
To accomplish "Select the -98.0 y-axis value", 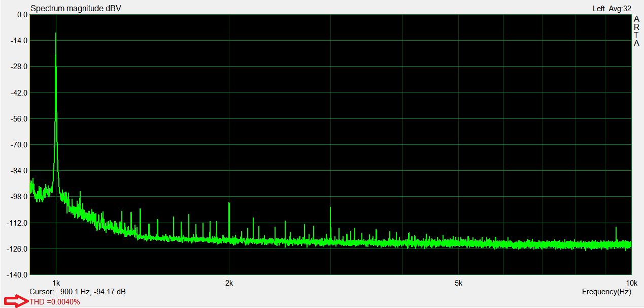I will [x=19, y=197].
